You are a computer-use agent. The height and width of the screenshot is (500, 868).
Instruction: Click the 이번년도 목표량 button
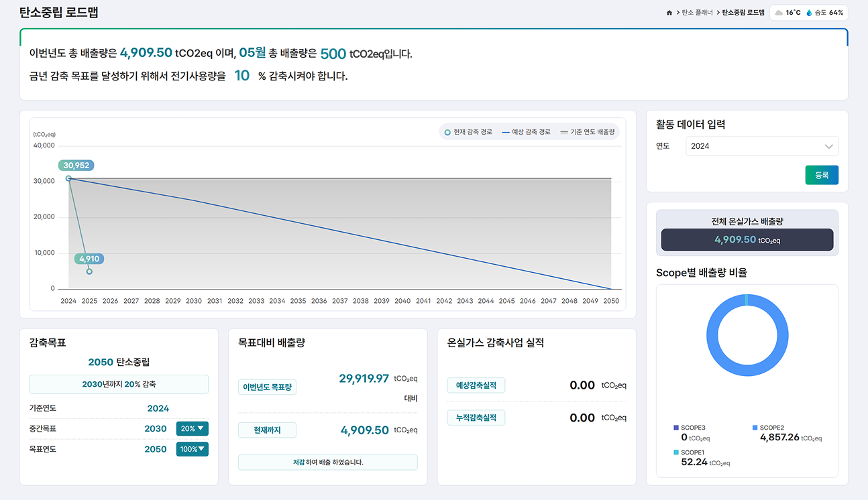[x=267, y=387]
